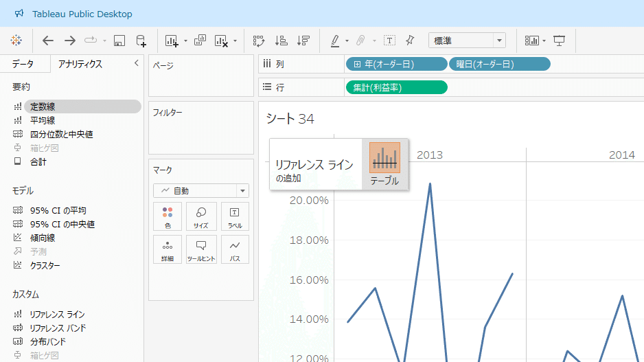The height and width of the screenshot is (362, 644).
Task: Click the Table drop target icon in popup
Action: (384, 158)
